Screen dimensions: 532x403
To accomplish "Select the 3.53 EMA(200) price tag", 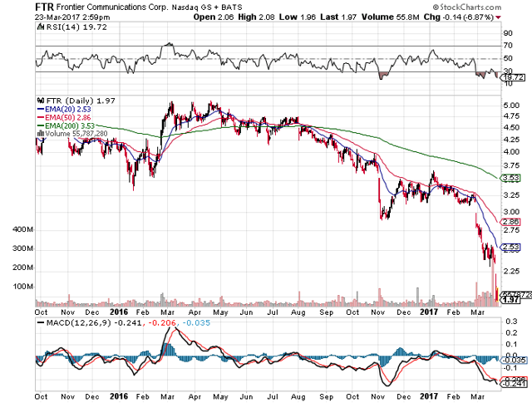I will click(511, 178).
